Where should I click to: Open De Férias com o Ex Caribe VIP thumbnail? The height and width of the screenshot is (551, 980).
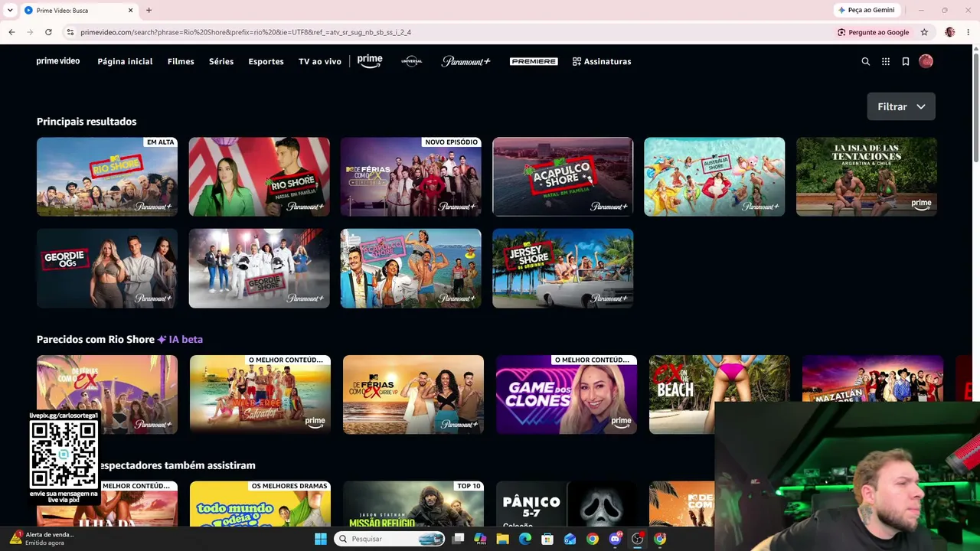coord(413,395)
